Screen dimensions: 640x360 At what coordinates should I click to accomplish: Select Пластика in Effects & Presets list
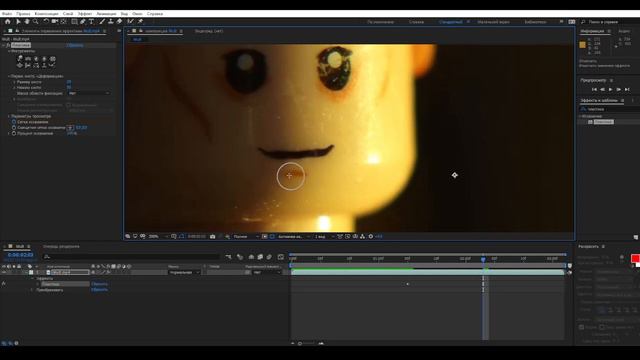coord(604,122)
